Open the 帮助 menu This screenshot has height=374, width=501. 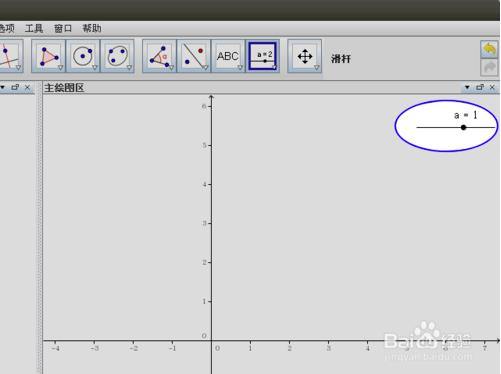(92, 29)
